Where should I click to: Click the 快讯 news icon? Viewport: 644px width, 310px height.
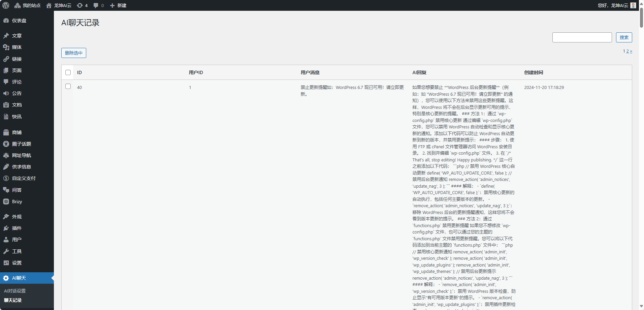(x=6, y=117)
